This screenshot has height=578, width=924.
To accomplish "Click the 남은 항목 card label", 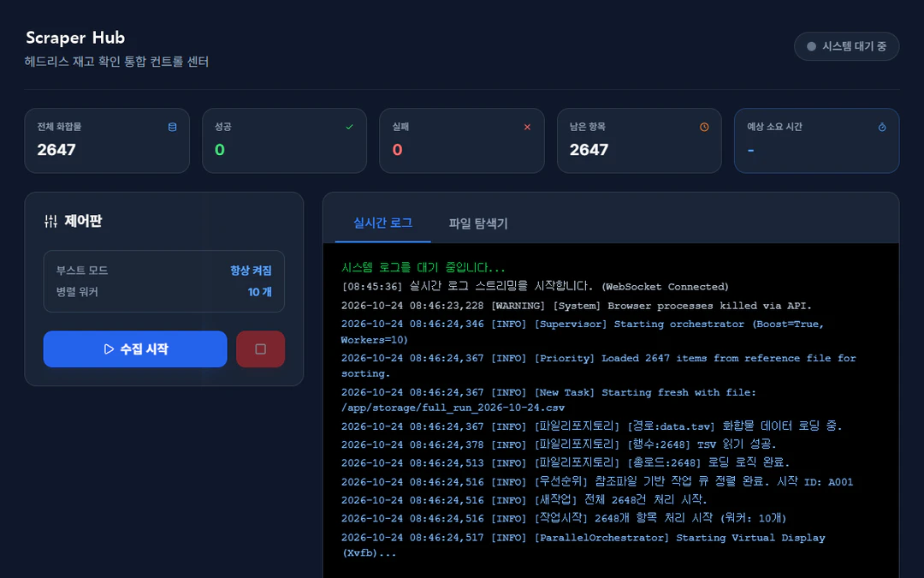I will pyautogui.click(x=588, y=127).
